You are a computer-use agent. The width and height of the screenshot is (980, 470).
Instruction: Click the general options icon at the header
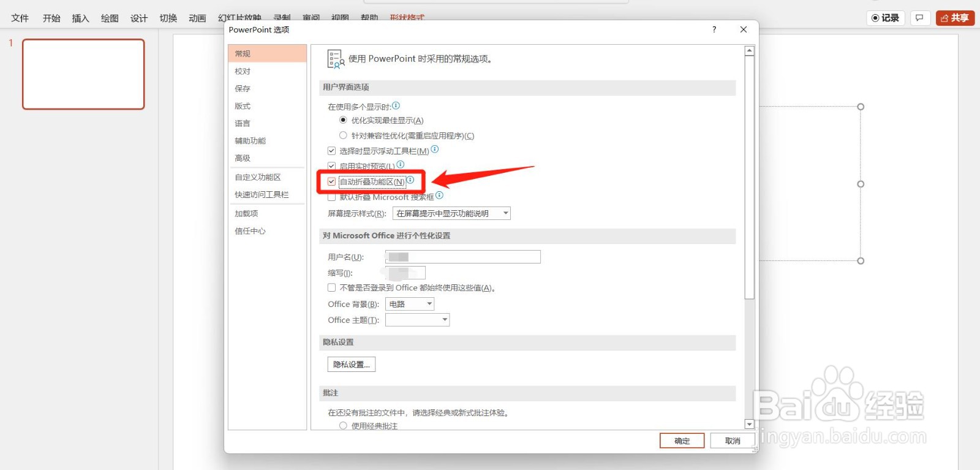click(x=336, y=59)
